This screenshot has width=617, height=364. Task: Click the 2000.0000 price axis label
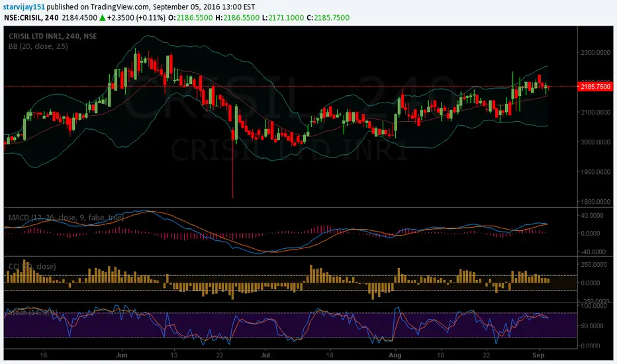tap(595, 142)
